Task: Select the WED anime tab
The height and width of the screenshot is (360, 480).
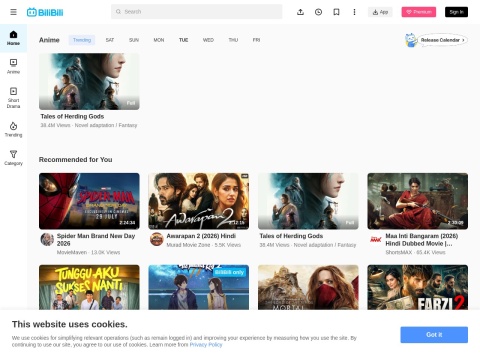Action: point(208,40)
